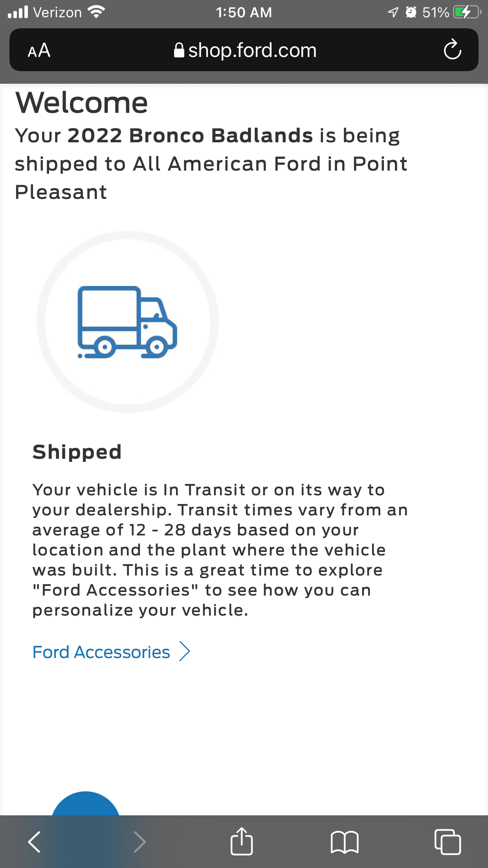Tap the chevron next to Ford Accessories
This screenshot has height=868, width=488.
[185, 651]
